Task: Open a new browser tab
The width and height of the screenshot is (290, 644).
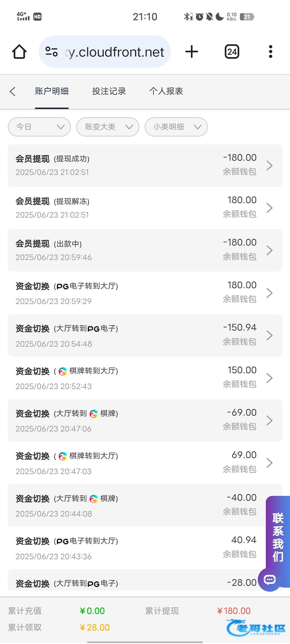Action: click(x=192, y=52)
